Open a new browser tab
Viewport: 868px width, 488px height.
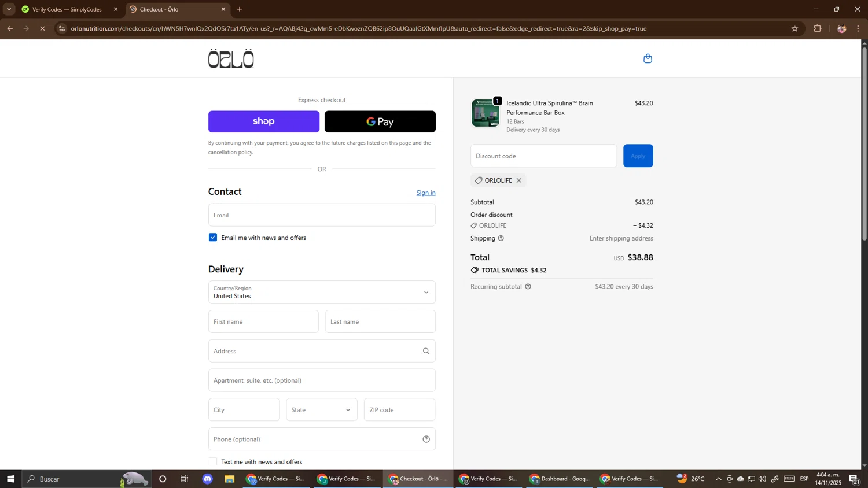[240, 9]
